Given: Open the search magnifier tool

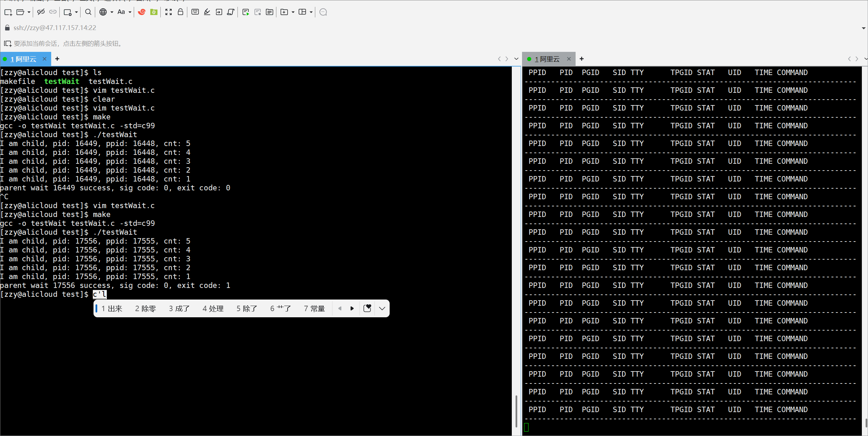Looking at the screenshot, I should coord(88,12).
